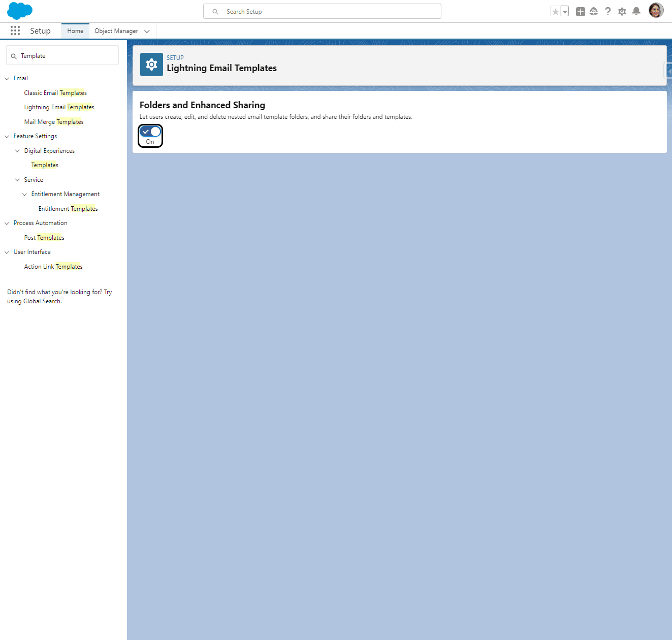Open Mail Merge Templates
This screenshot has width=672, height=640.
pyautogui.click(x=54, y=122)
